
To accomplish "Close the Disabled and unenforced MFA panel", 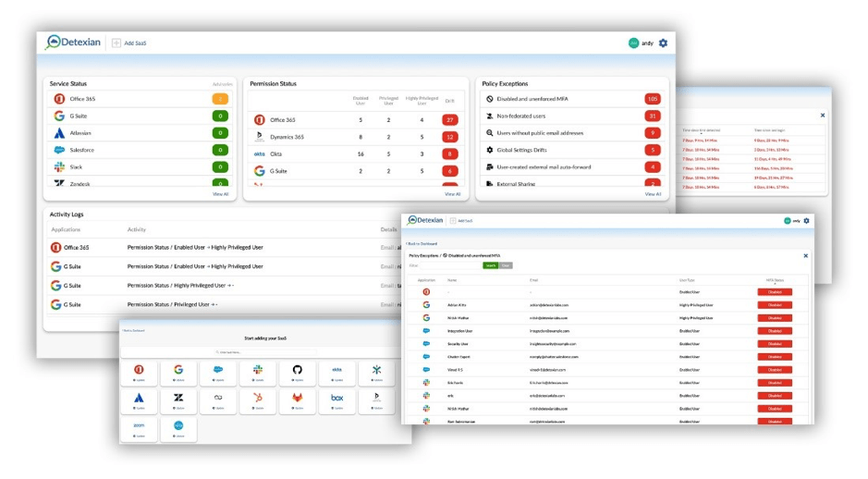I will (x=805, y=256).
